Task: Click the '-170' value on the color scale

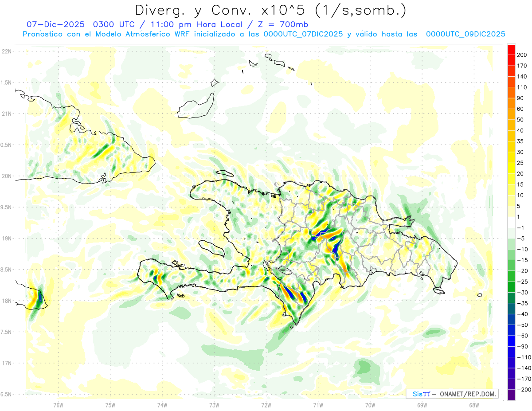Action: pyautogui.click(x=524, y=379)
